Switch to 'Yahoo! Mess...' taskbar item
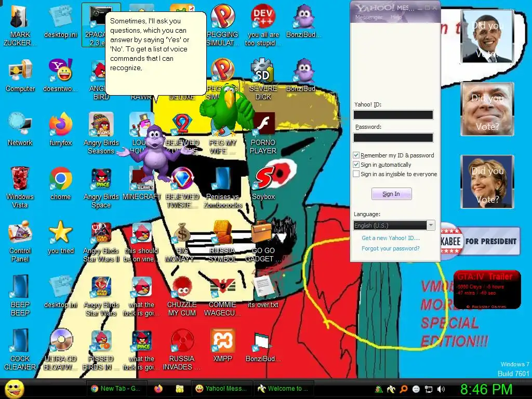Viewport: 532px width, 399px height. (x=222, y=389)
